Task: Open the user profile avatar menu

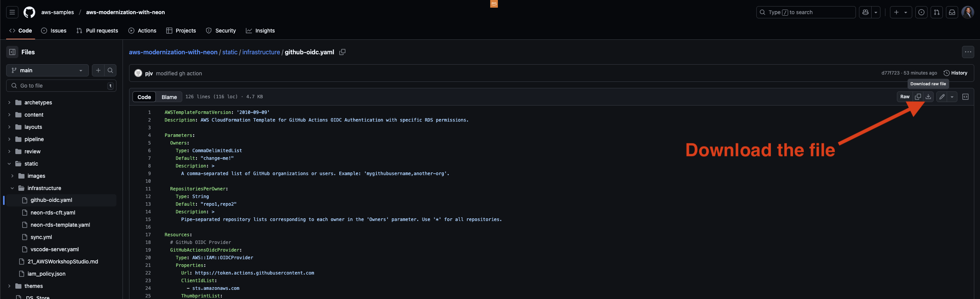Action: [968, 12]
